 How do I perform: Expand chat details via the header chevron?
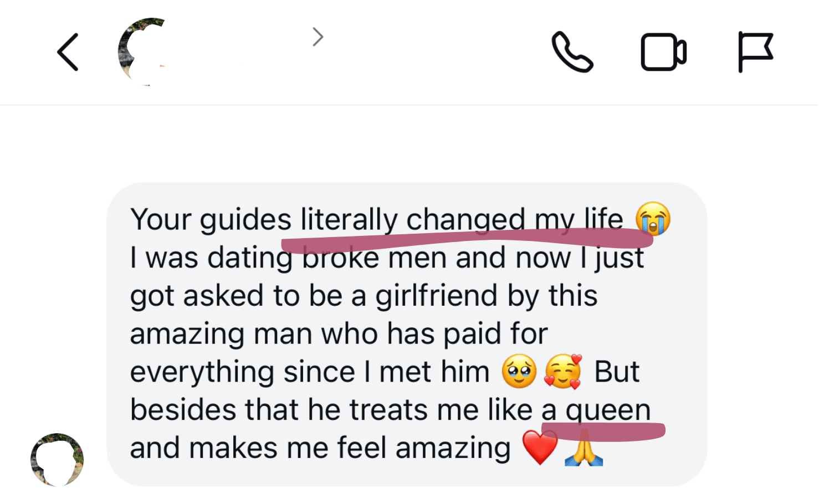(x=318, y=37)
